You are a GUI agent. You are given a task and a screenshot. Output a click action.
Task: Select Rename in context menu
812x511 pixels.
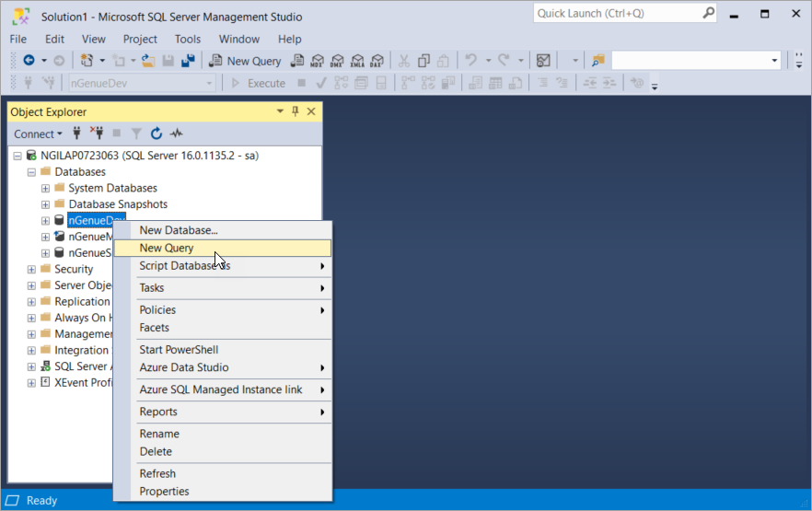coord(223,434)
